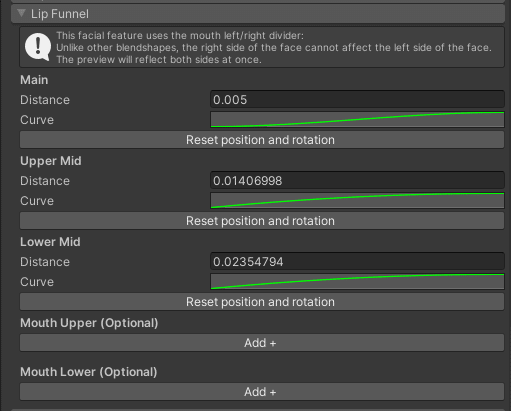
Task: Open the Lower Mid curve field
Action: click(x=357, y=281)
